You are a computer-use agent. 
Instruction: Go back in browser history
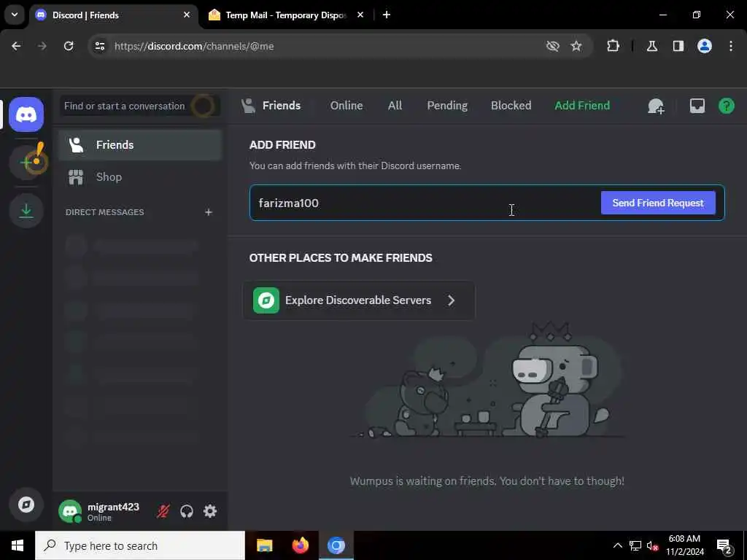pos(16,46)
